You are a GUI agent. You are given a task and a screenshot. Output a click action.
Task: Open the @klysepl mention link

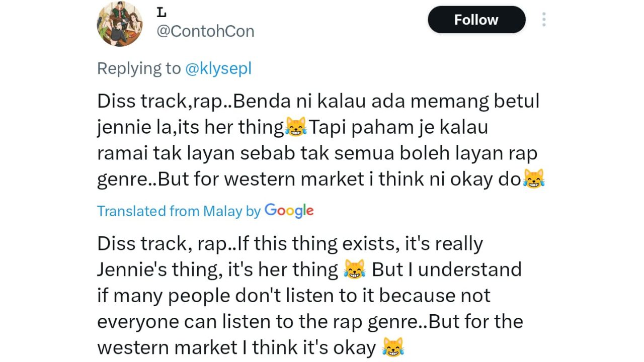click(x=218, y=68)
